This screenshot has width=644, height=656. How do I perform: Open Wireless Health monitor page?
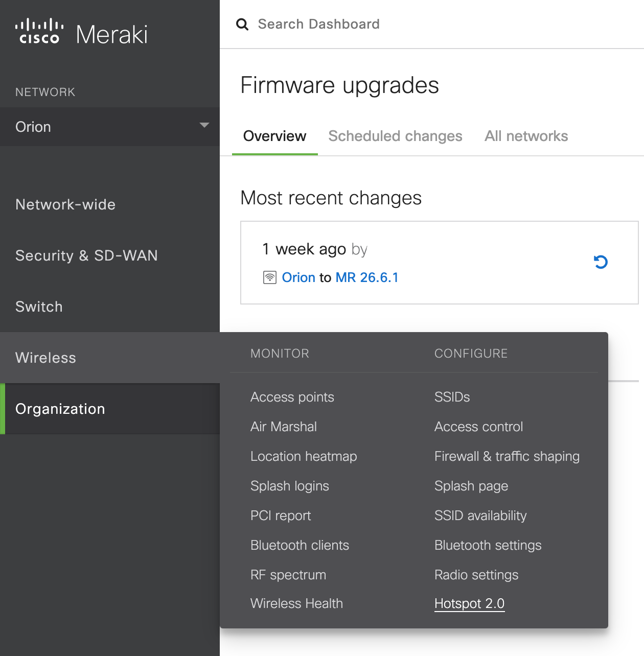coord(296,603)
